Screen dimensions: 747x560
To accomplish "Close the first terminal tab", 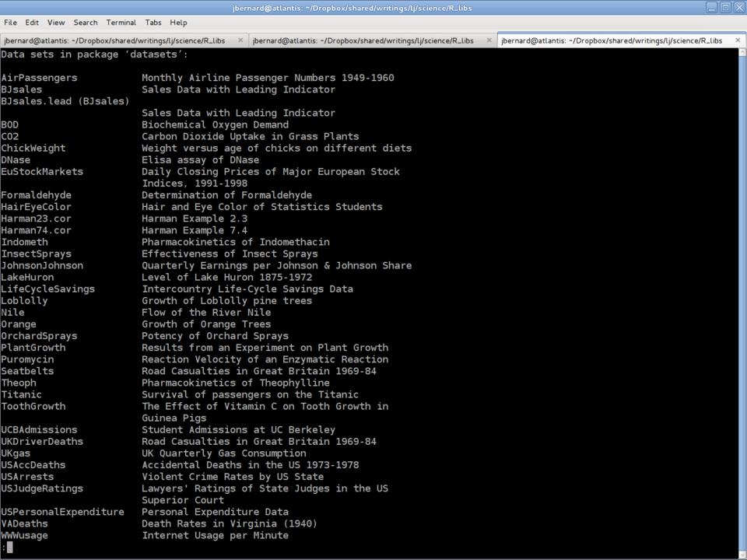I will tap(240, 40).
